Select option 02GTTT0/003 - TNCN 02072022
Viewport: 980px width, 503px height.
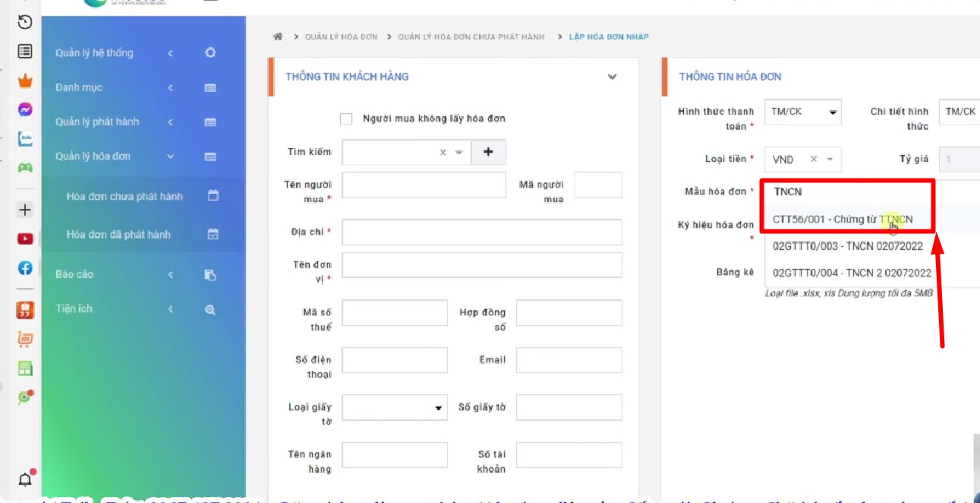click(x=848, y=246)
